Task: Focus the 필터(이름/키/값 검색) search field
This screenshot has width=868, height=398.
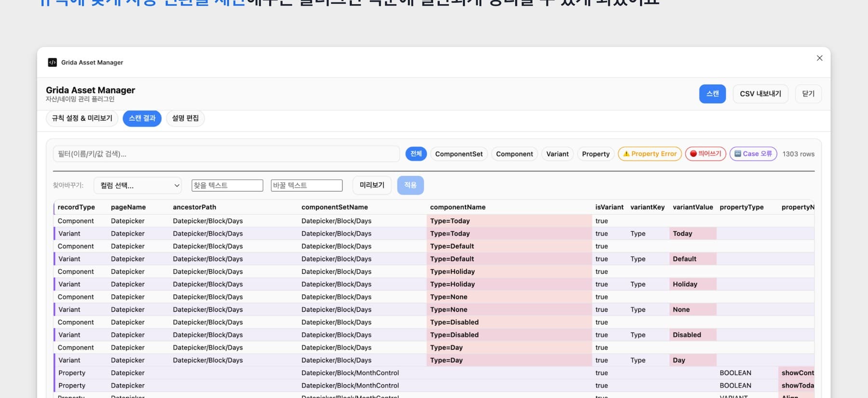Action: 226,154
